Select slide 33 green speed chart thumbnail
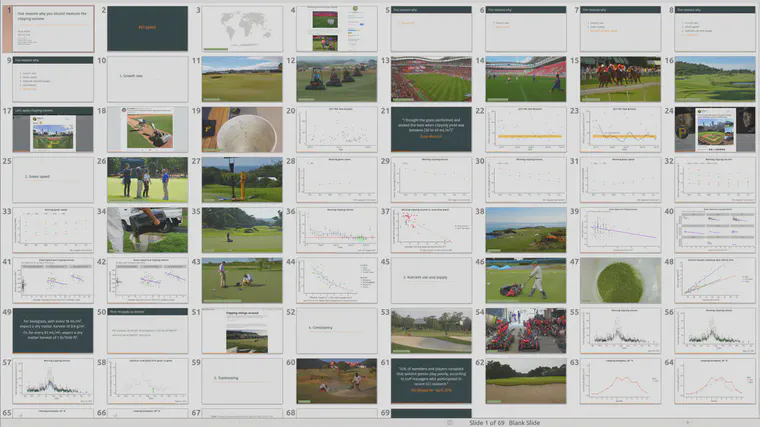 pyautogui.click(x=53, y=230)
